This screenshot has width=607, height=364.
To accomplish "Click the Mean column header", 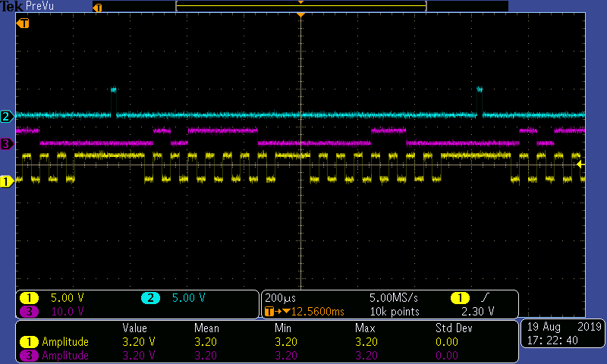I will coord(206,328).
